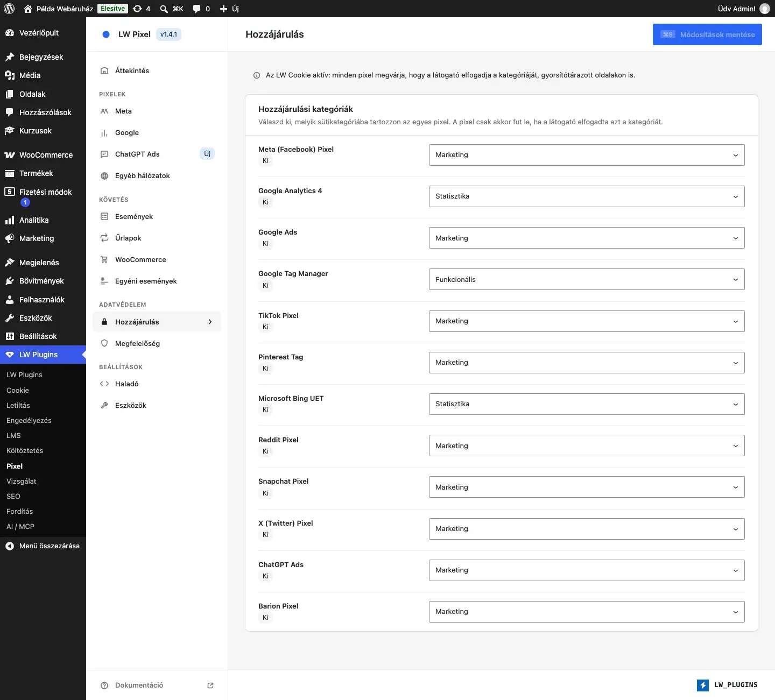
Task: Click the ChatGPT Ads chat icon
Action: [x=104, y=154]
